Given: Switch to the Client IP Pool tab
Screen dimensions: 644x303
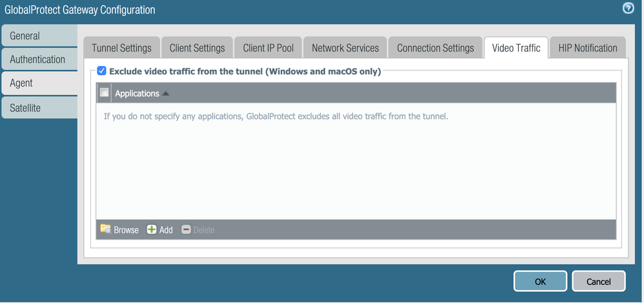Looking at the screenshot, I should [x=268, y=48].
